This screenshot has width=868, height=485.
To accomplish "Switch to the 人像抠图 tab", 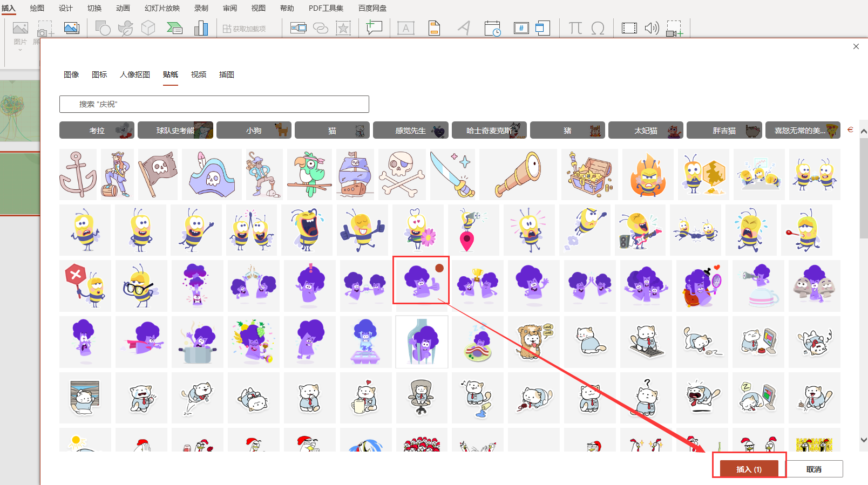I will [135, 74].
